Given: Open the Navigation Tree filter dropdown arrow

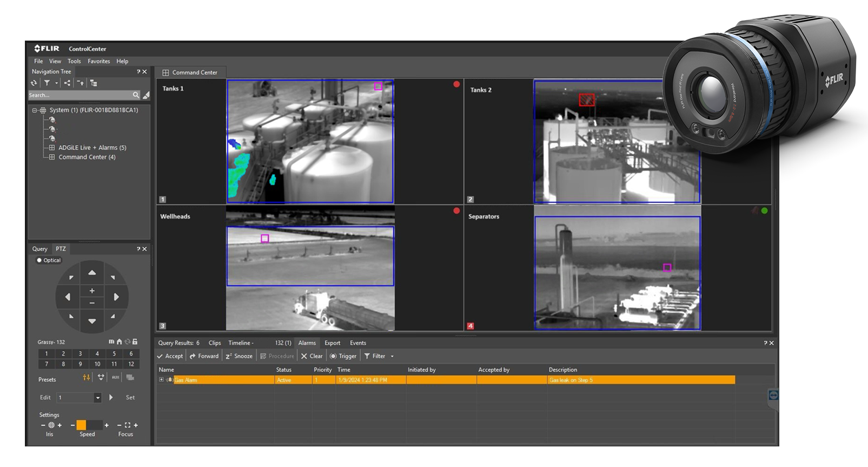Looking at the screenshot, I should pos(56,83).
